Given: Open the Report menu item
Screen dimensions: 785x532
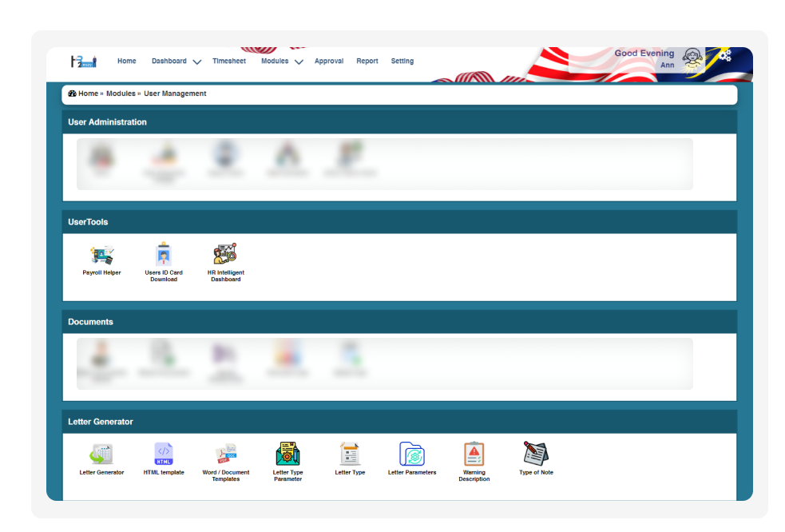Looking at the screenshot, I should pyautogui.click(x=367, y=62).
